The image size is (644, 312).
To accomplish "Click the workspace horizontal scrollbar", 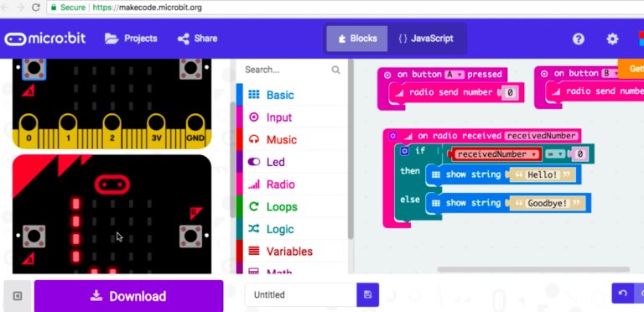I will pos(533,270).
